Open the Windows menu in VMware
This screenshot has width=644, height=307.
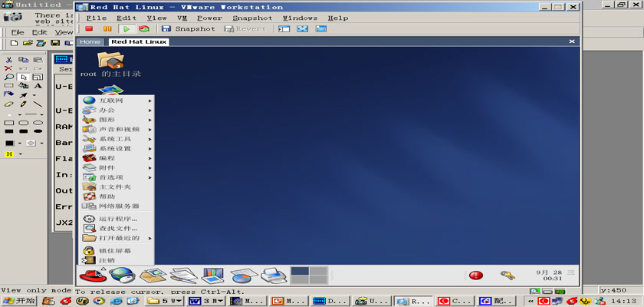[300, 18]
